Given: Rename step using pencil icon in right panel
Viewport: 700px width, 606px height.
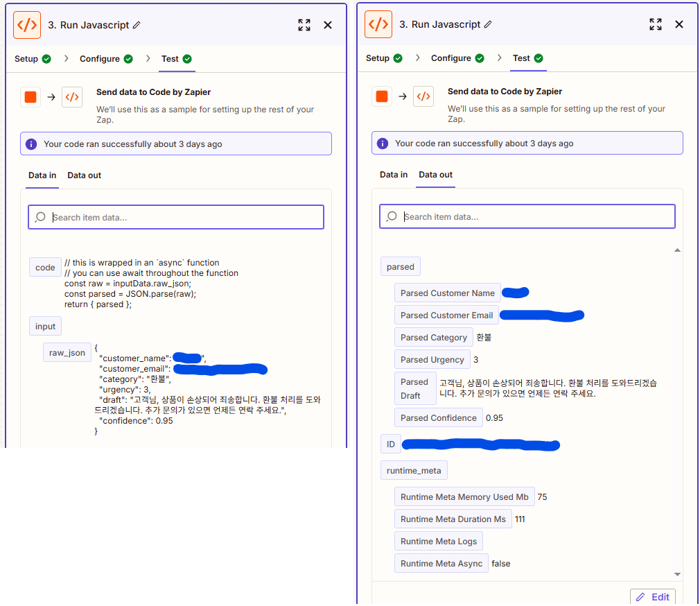Looking at the screenshot, I should point(488,24).
